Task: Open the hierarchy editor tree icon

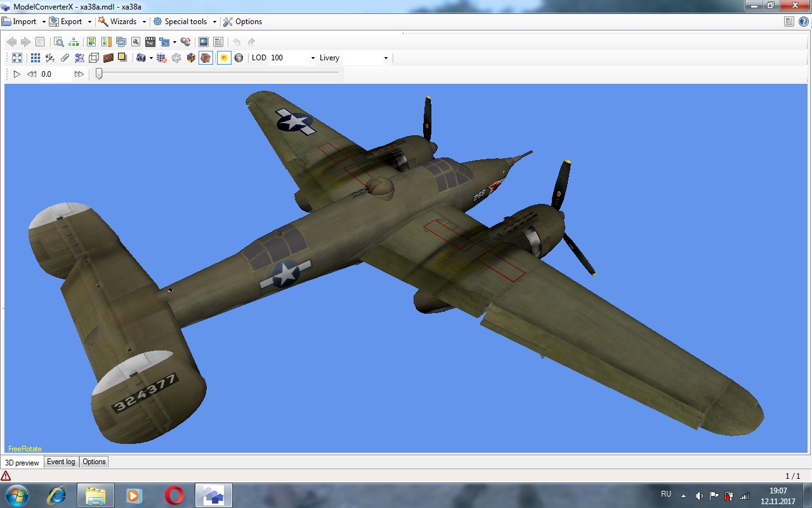Action: click(74, 42)
